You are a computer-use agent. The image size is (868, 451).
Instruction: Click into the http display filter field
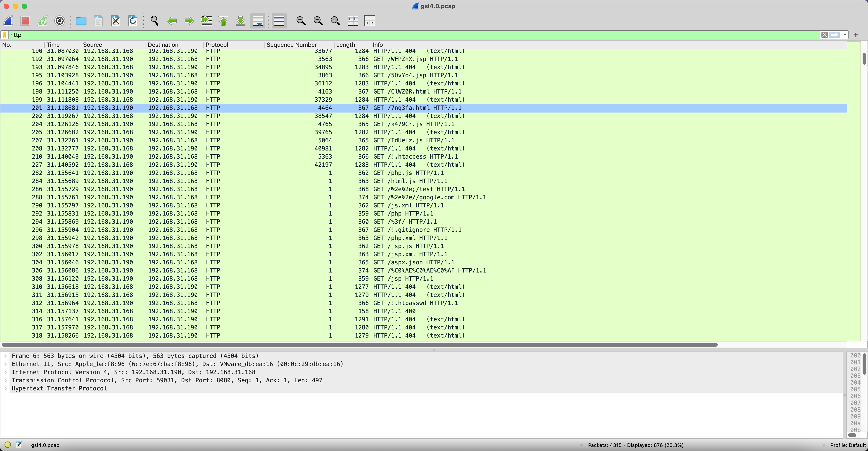pyautogui.click(x=415, y=35)
